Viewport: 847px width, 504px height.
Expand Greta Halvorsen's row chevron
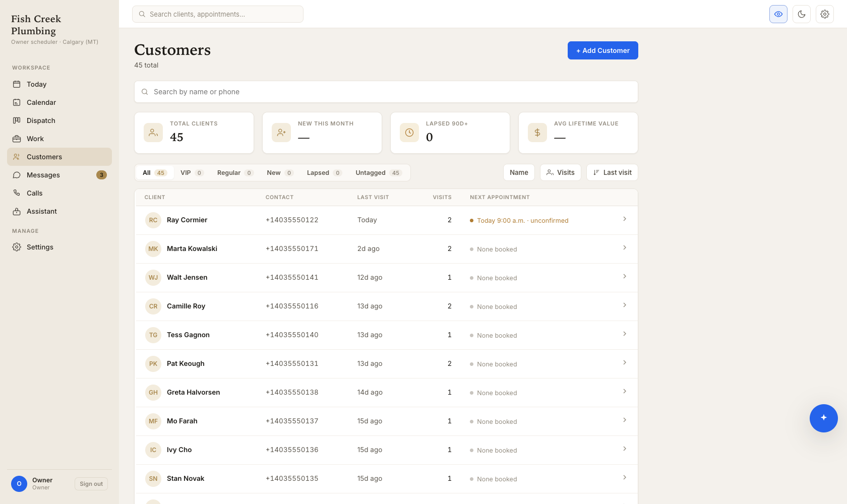(625, 391)
